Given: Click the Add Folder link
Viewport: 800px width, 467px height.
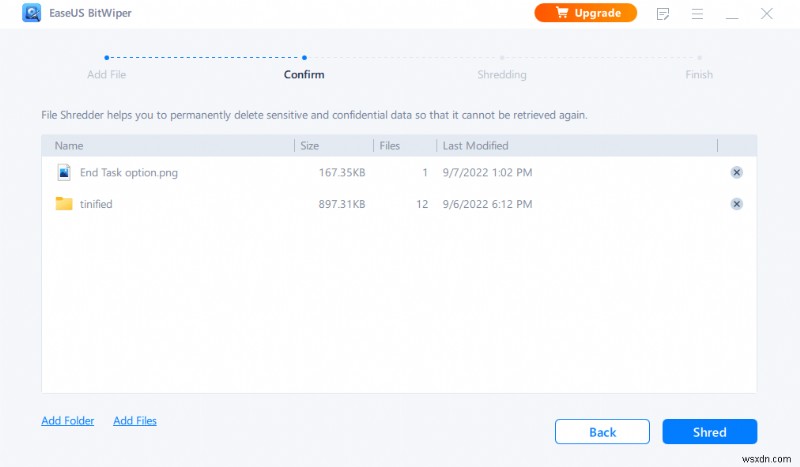Looking at the screenshot, I should point(68,421).
